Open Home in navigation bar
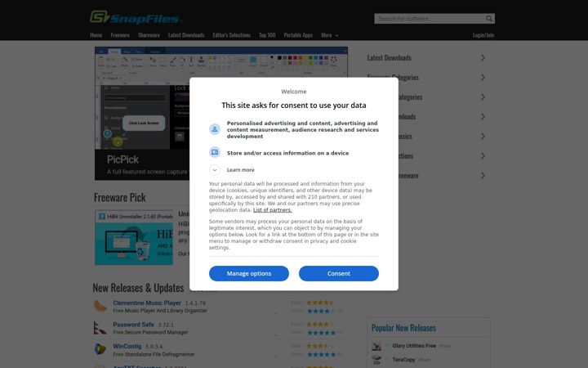Viewport: 588px width, 368px height. (96, 35)
